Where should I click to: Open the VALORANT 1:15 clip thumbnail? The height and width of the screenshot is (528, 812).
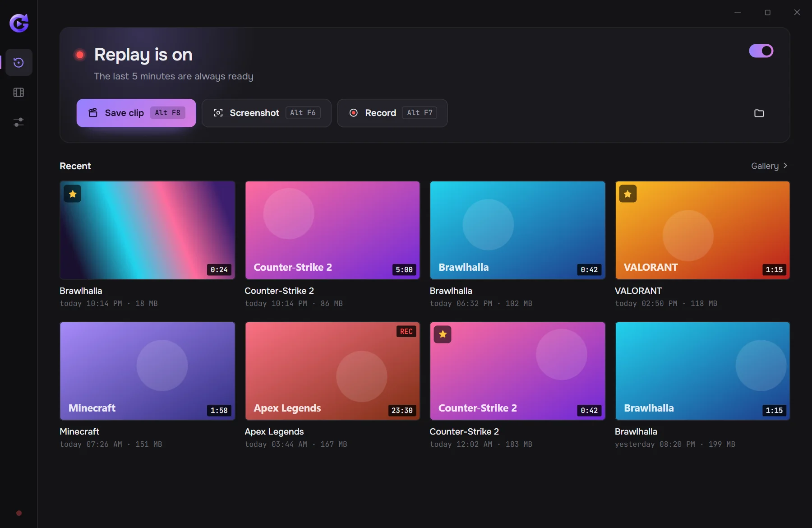(x=702, y=230)
